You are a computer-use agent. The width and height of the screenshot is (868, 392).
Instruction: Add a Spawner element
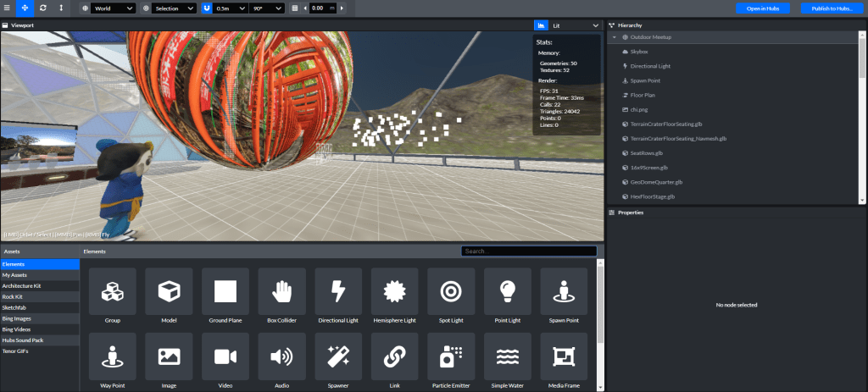point(338,358)
